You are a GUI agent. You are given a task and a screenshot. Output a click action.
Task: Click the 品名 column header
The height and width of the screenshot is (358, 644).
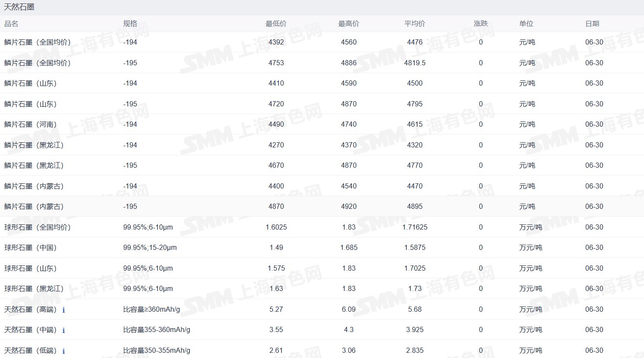coord(11,24)
